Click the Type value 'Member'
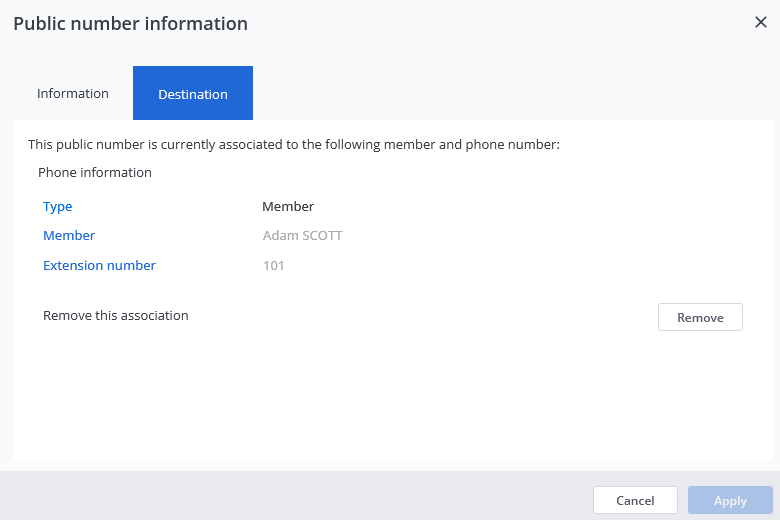 [x=288, y=207]
